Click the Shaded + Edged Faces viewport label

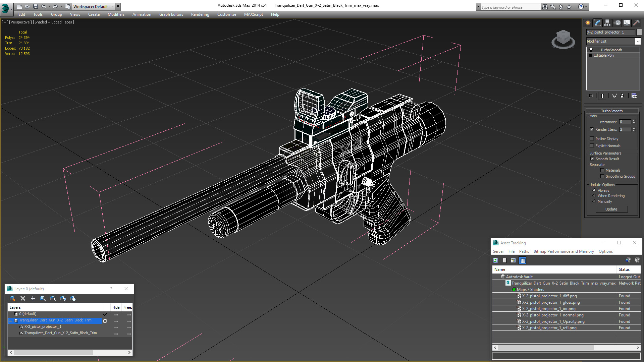click(x=53, y=22)
